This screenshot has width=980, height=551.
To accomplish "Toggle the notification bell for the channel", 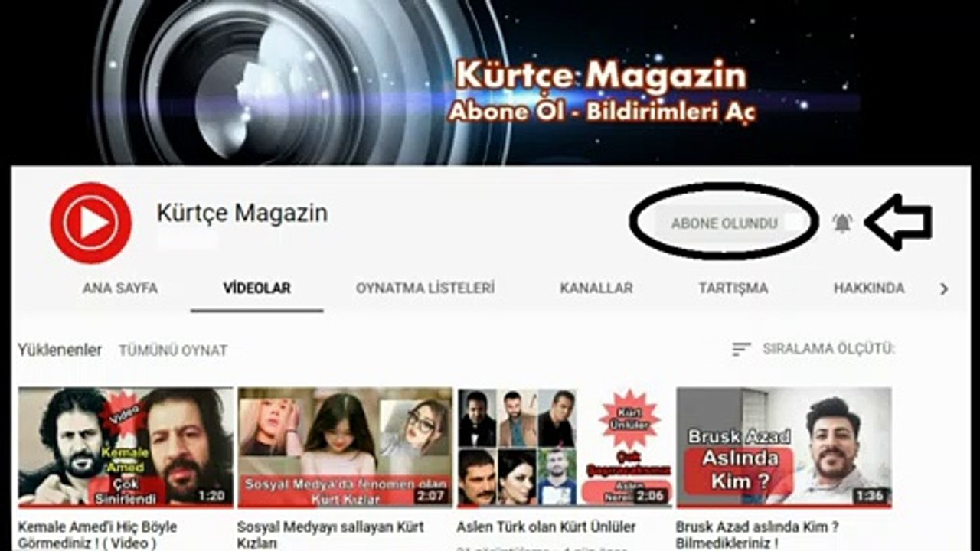I will coord(842,223).
